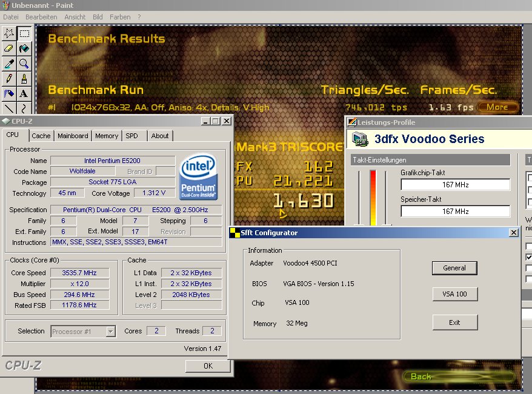Click the Level 2 cache value 2048 KBytes
This screenshot has height=394, width=532.
[x=191, y=295]
